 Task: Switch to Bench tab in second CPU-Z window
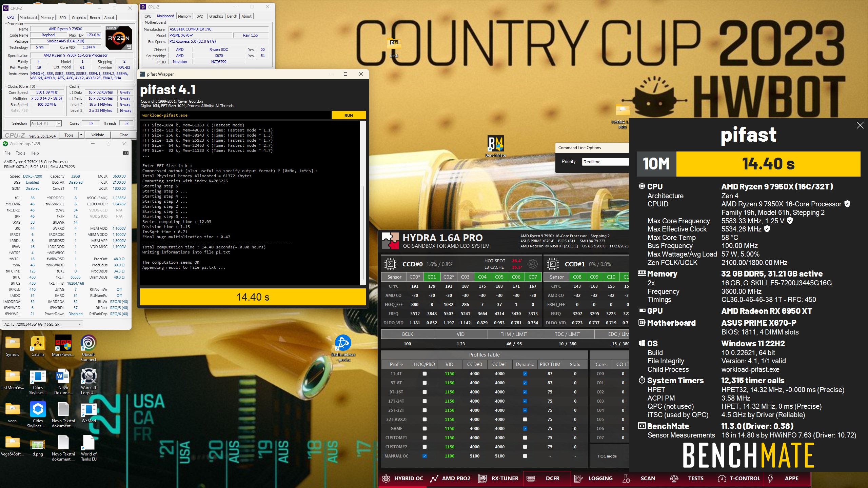coord(232,16)
